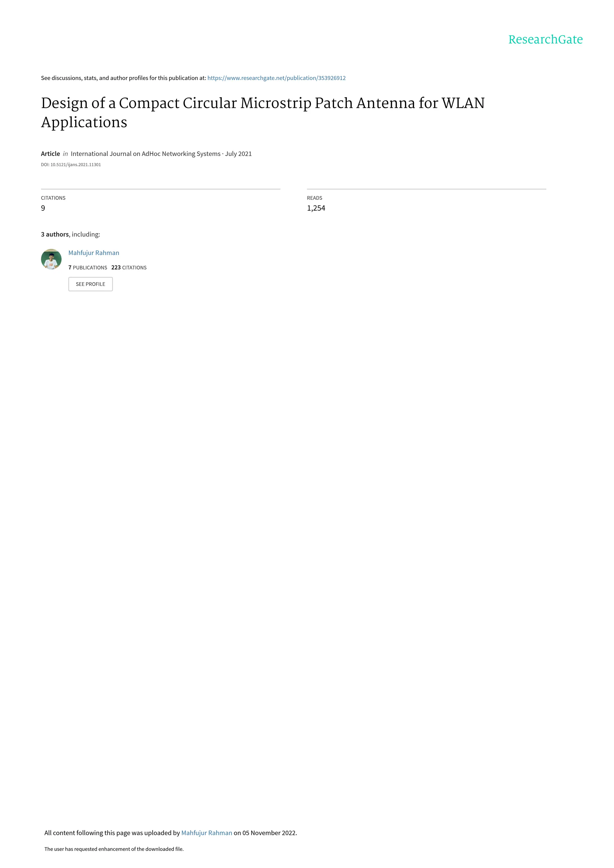Click the DOI 10.5121/ijans.2021.11301 text

click(71, 165)
